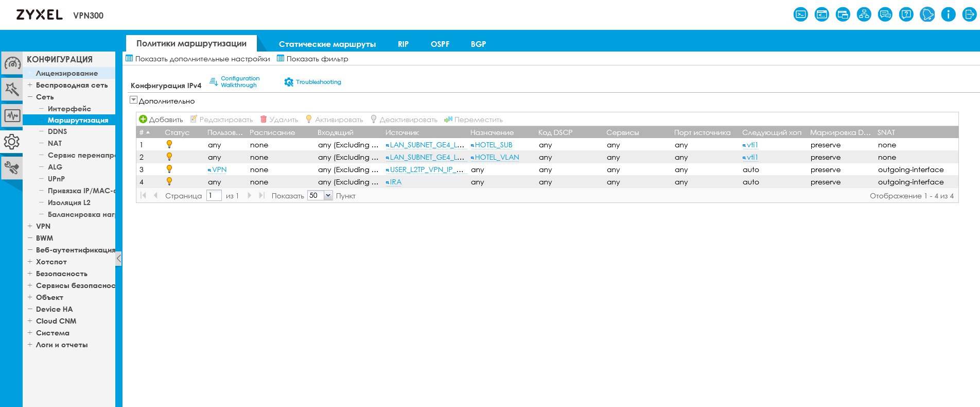Switch to the Статические маршруты tab

point(327,44)
